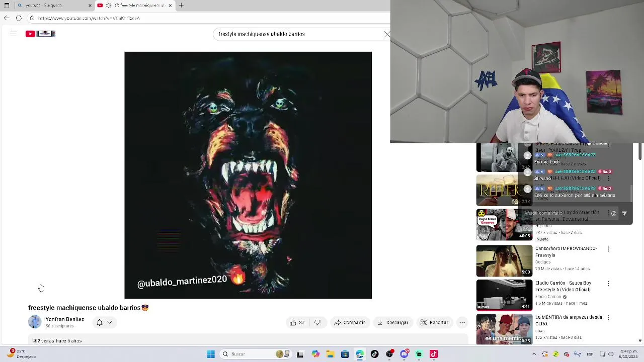The height and width of the screenshot is (362, 644).
Task: Open a new browser tab
Action: pos(181,6)
